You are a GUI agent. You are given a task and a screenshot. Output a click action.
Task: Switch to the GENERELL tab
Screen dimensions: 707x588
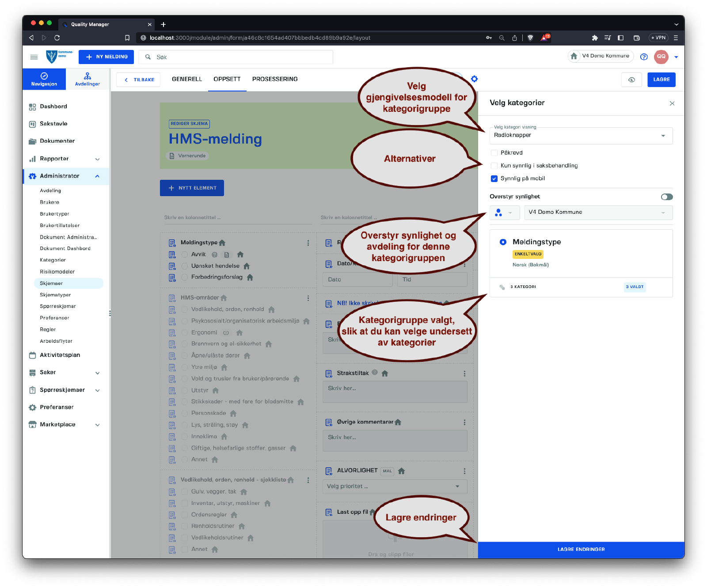[186, 79]
